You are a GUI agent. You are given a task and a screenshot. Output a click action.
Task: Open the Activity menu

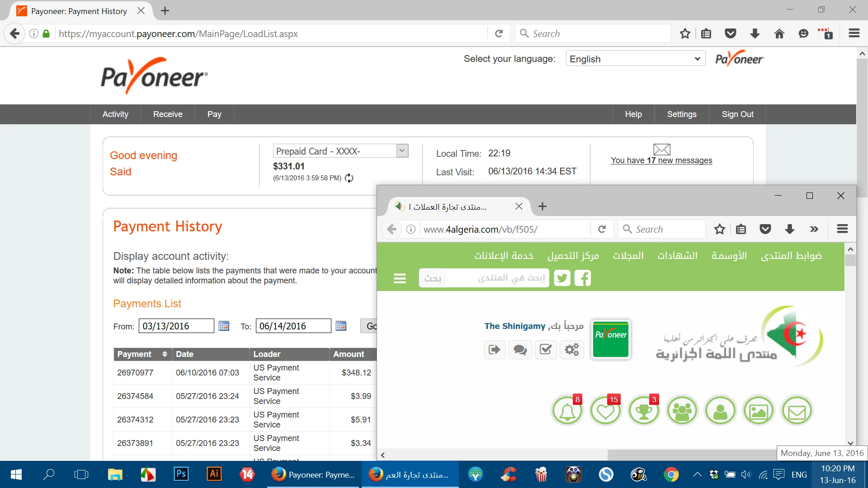(x=115, y=114)
